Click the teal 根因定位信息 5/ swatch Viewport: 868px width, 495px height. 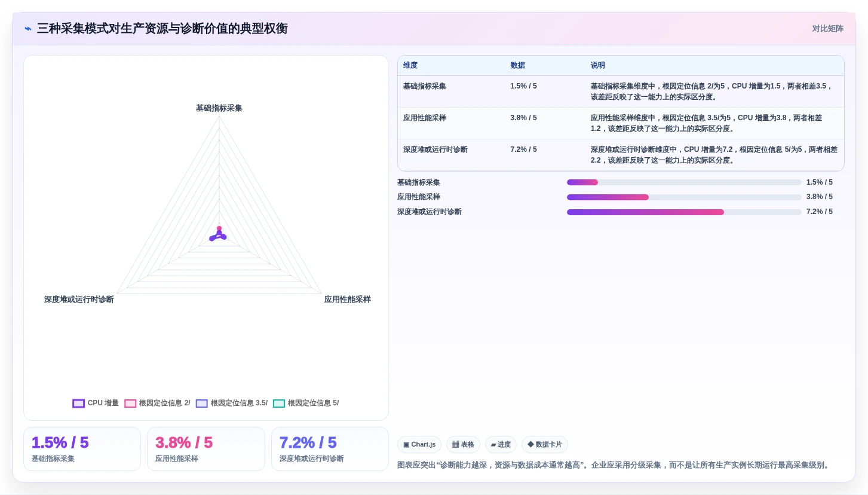279,404
